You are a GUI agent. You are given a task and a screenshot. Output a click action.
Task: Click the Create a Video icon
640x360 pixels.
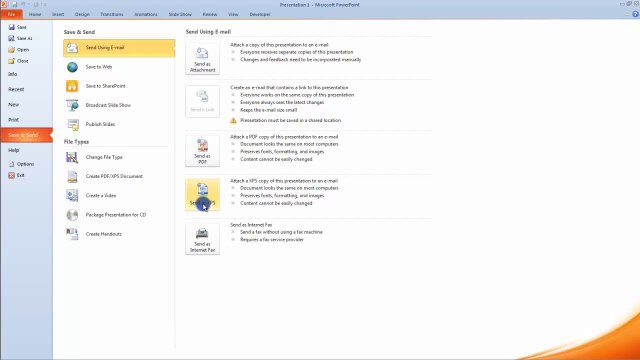(x=72, y=196)
